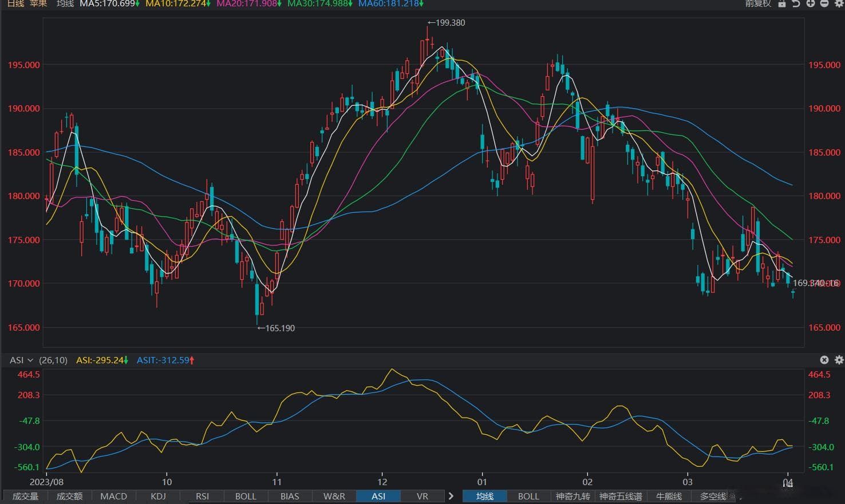The image size is (845, 504).
Task: Click the MA20:171.908 value
Action: [x=247, y=3]
